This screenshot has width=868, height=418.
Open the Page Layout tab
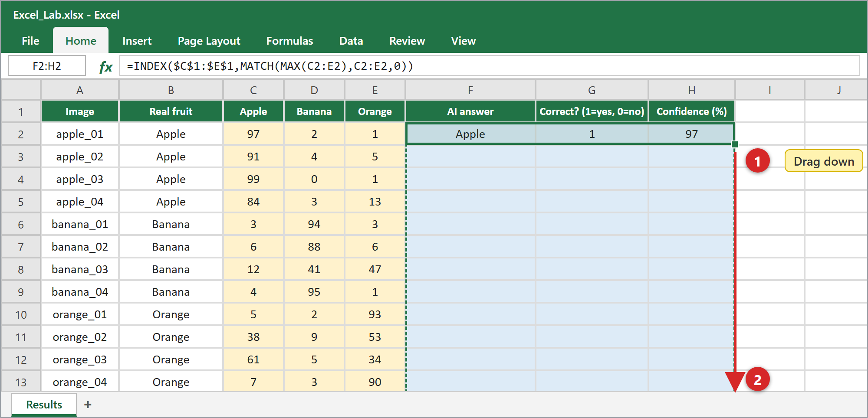[209, 41]
